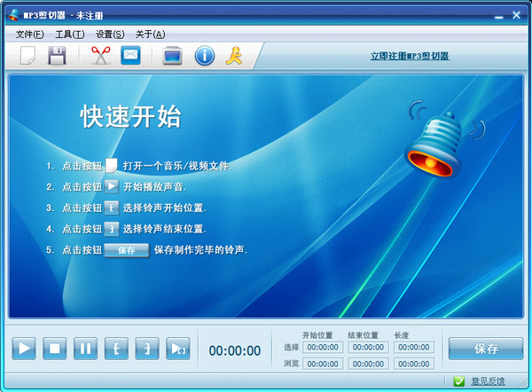Click the red scissors cut icon
The width and height of the screenshot is (532, 392).
(100, 56)
